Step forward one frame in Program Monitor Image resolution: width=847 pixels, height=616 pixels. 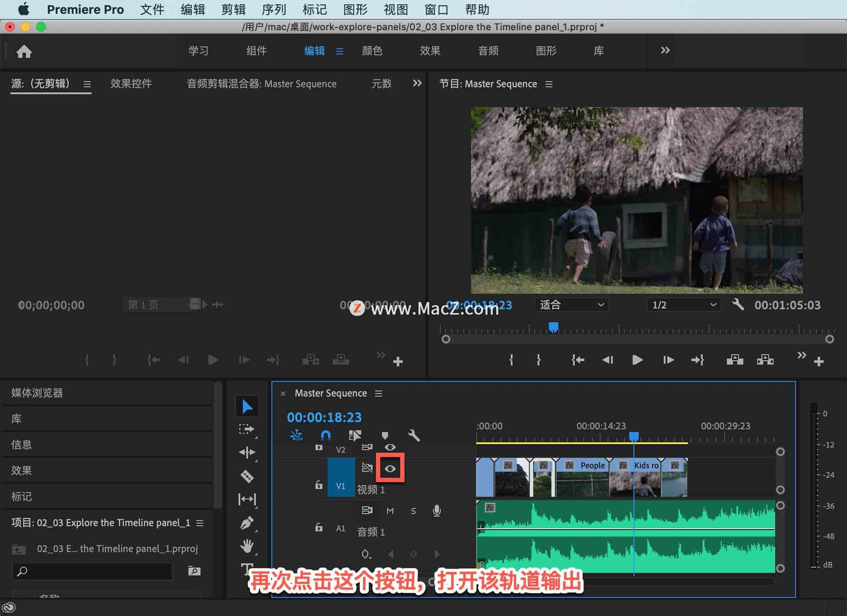click(x=668, y=360)
